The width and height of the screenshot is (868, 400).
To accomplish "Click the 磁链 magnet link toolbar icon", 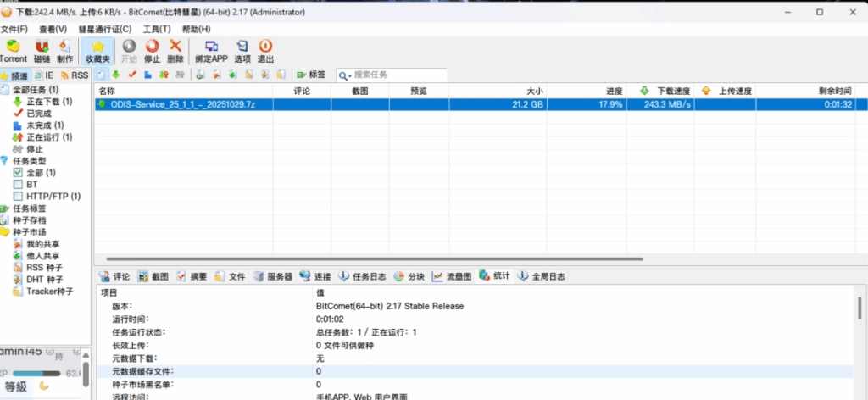I will tap(42, 50).
